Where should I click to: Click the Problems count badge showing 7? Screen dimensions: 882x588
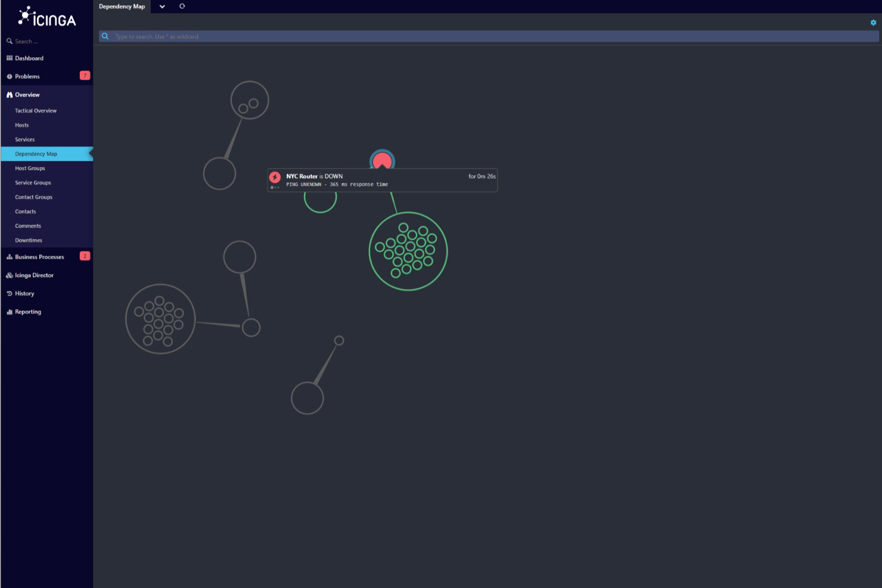tap(85, 76)
